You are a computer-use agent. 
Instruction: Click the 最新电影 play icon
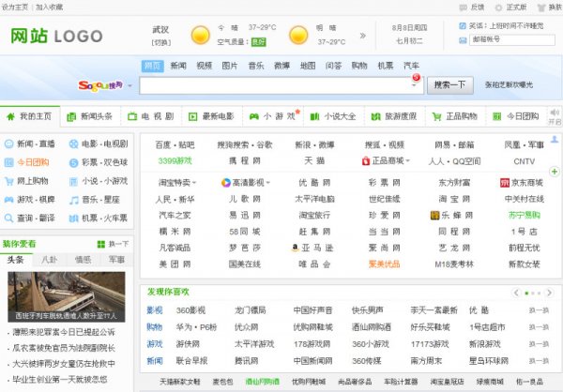(192, 116)
